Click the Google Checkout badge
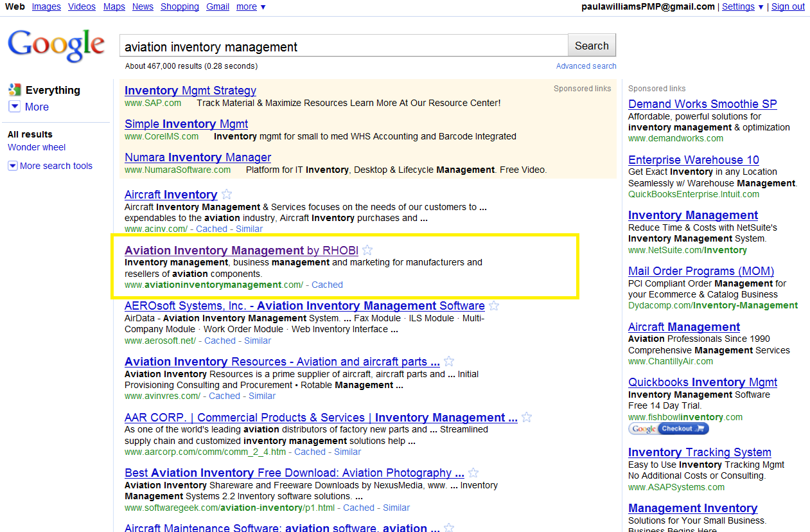This screenshot has width=810, height=532. click(669, 429)
